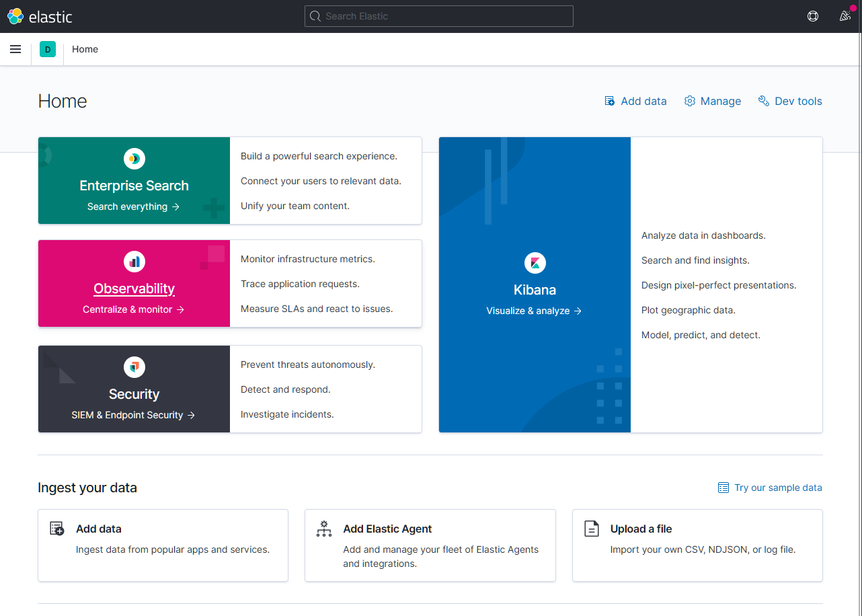Click the Elastic Agent fleet icon

324,529
